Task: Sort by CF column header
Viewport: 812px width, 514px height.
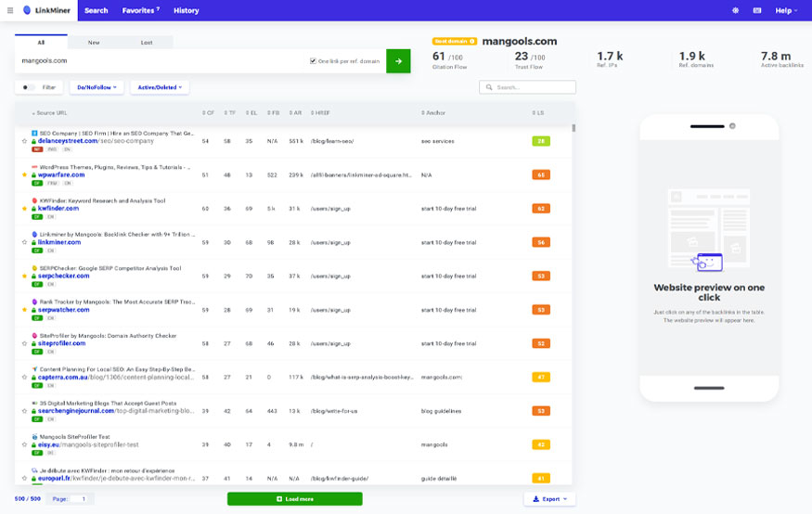Action: click(x=208, y=113)
